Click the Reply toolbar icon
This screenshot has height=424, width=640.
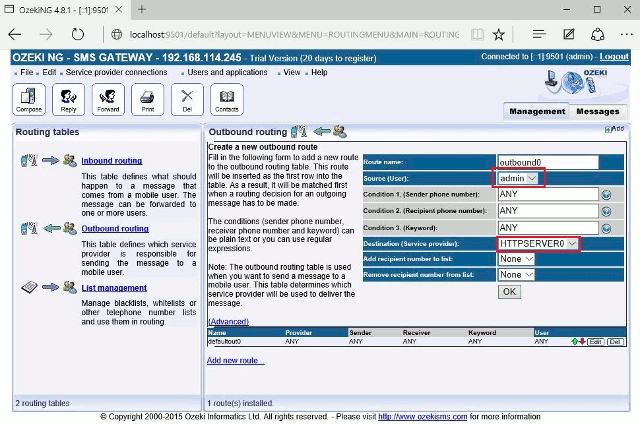point(68,99)
